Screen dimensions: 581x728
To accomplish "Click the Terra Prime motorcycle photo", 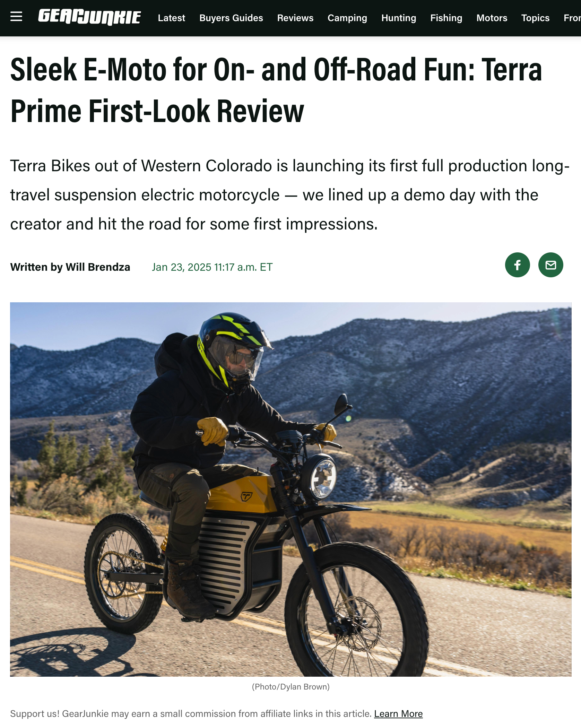I will click(290, 489).
